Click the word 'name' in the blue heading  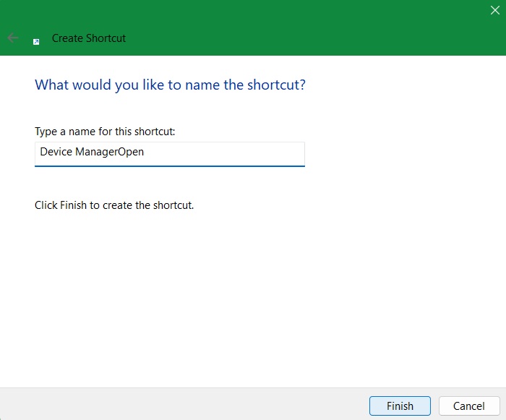[202, 85]
